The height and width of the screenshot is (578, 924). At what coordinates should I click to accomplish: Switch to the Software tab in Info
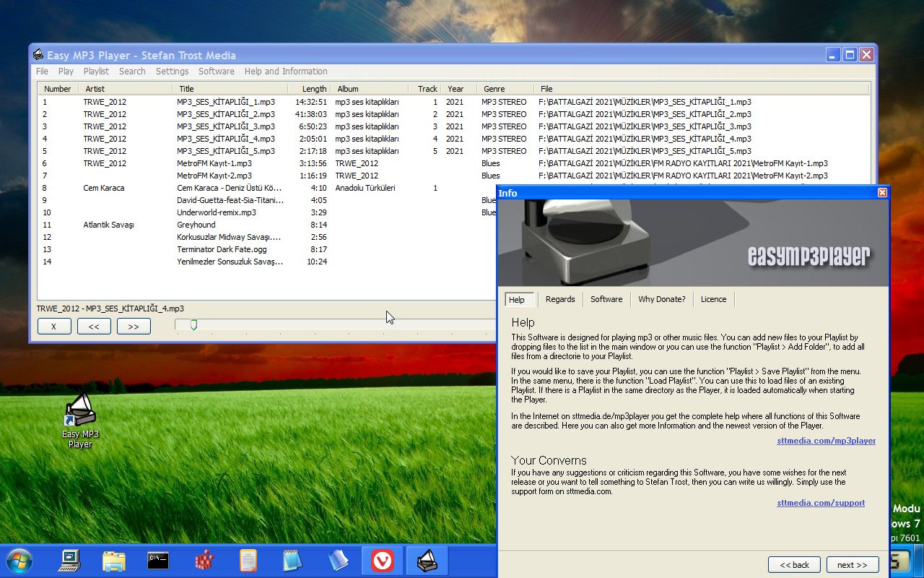tap(606, 299)
